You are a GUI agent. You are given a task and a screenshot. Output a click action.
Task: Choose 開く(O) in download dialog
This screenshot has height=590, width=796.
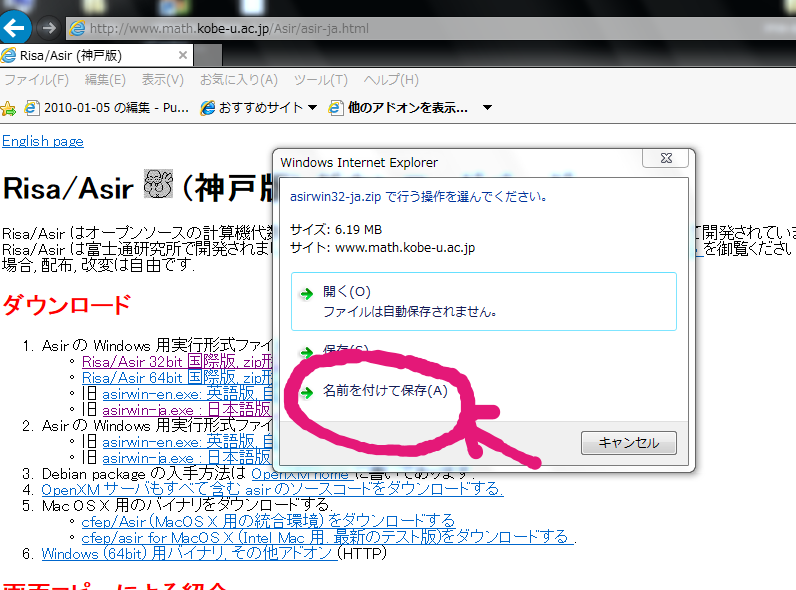click(x=484, y=302)
